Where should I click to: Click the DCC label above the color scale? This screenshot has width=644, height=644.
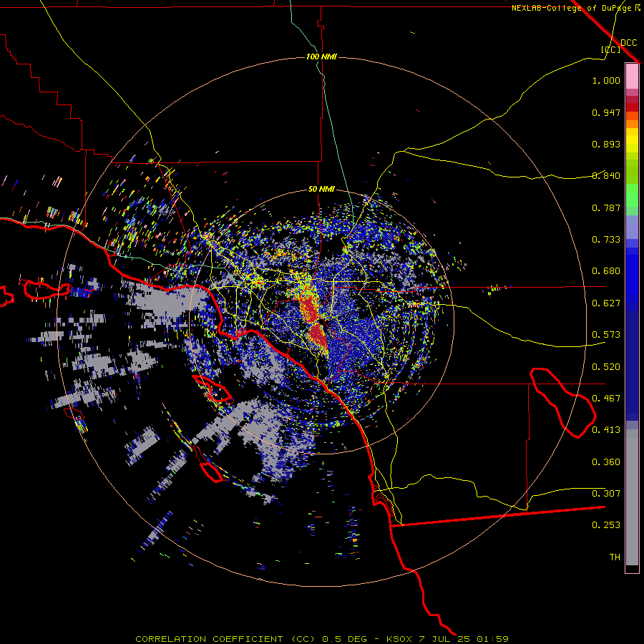(x=628, y=43)
